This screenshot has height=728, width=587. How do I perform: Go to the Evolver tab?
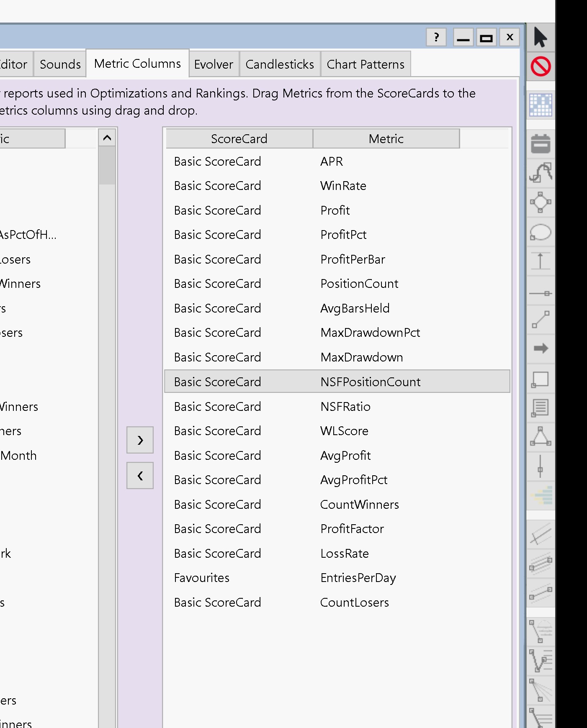(214, 64)
